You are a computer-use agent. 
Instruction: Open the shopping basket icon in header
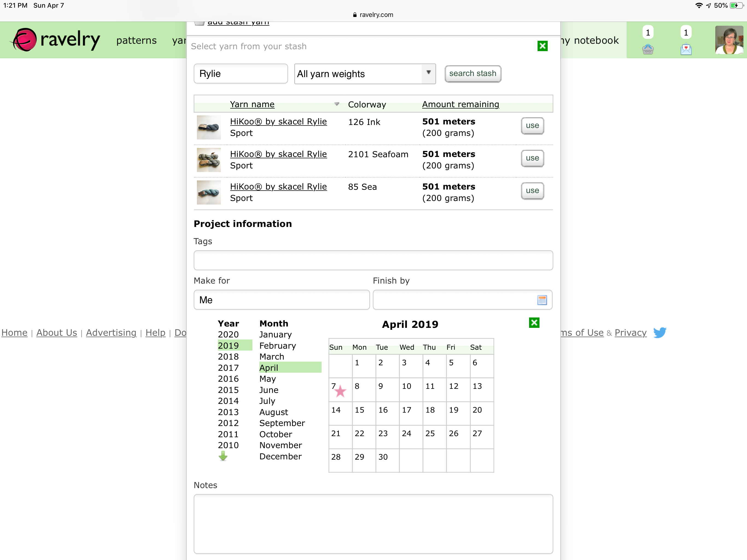(648, 49)
